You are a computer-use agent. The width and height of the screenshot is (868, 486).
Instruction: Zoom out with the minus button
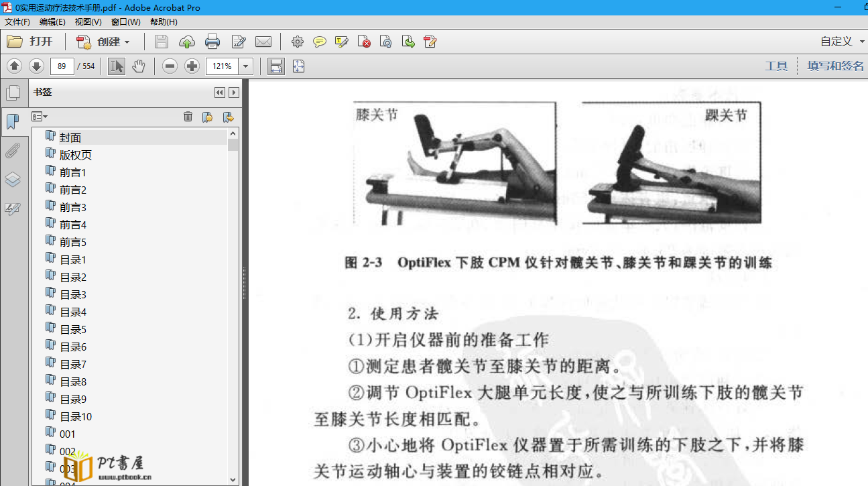point(170,66)
